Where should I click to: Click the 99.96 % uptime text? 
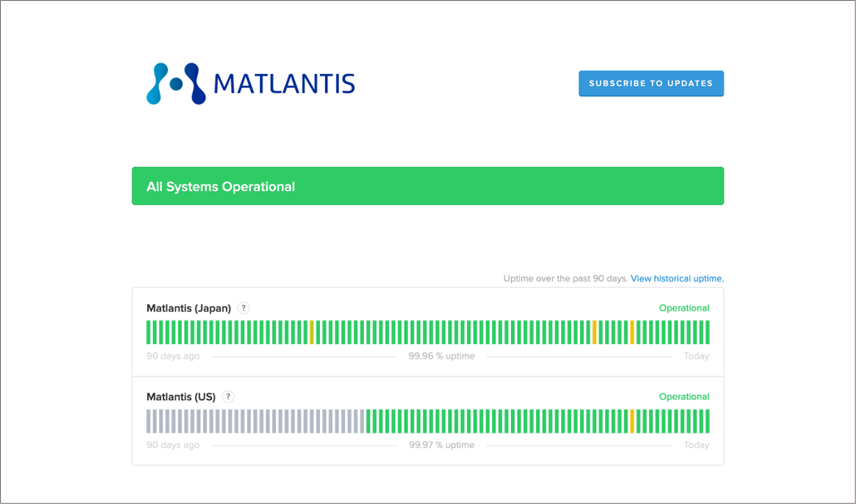click(441, 356)
